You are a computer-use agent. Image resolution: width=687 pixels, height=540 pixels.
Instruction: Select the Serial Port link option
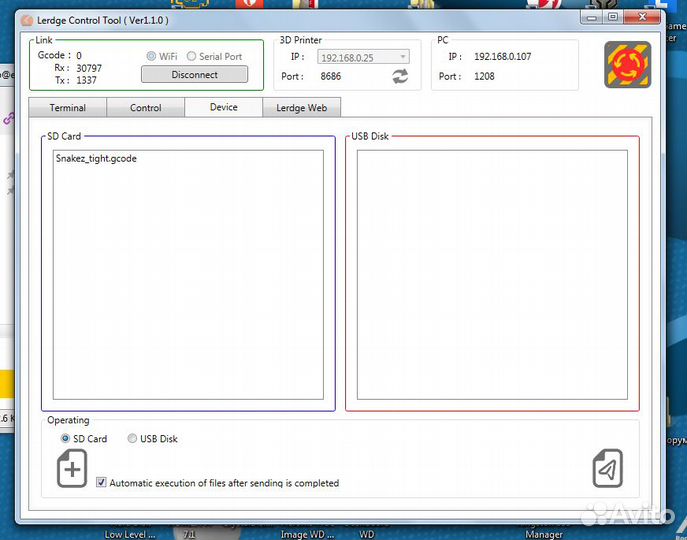[192, 57]
